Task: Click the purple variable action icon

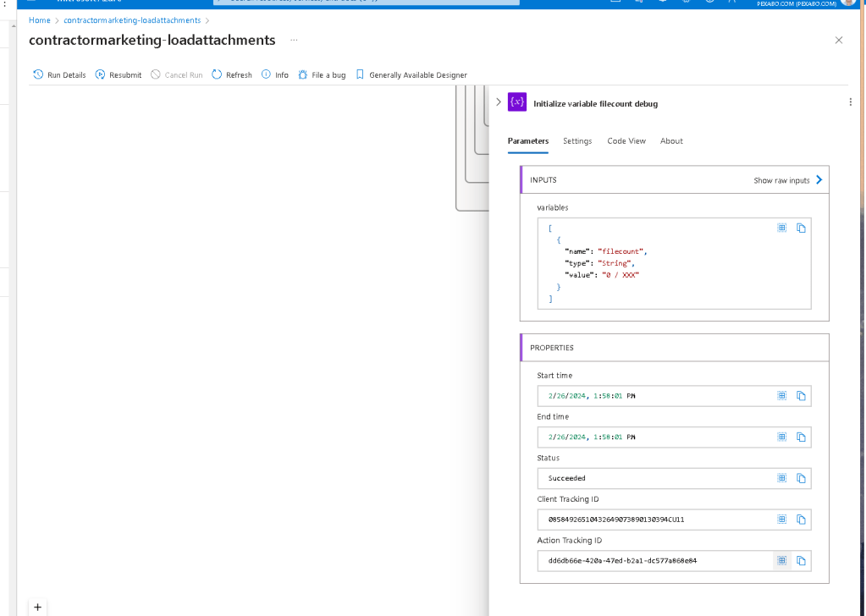Action: click(517, 102)
